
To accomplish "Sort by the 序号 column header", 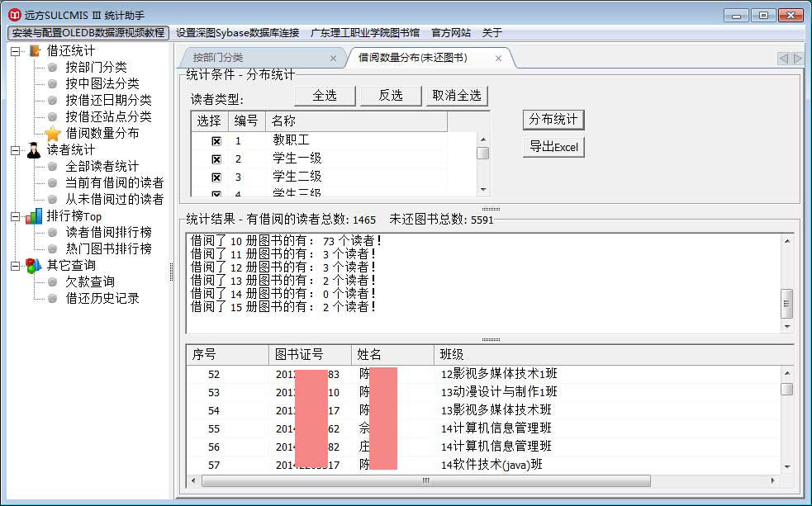I will (227, 354).
